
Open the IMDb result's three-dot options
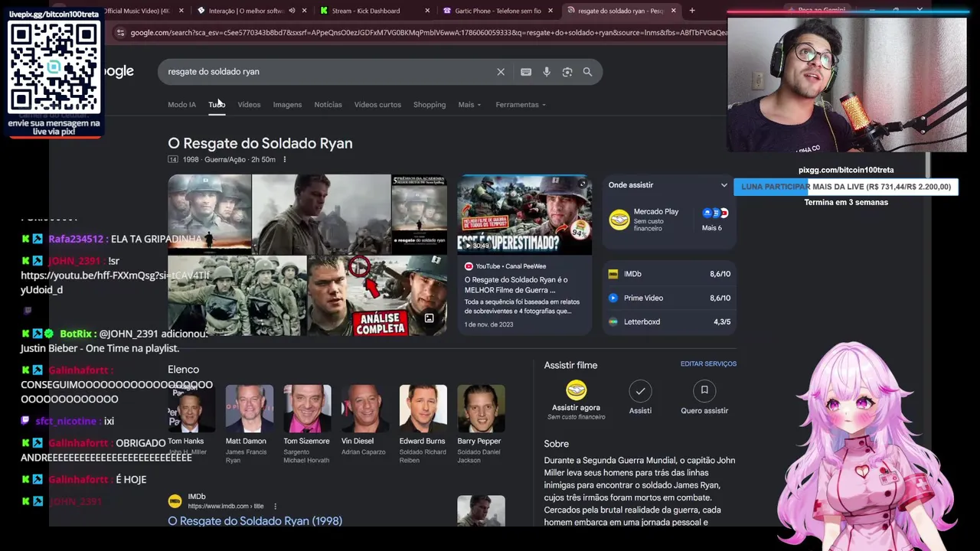275,506
